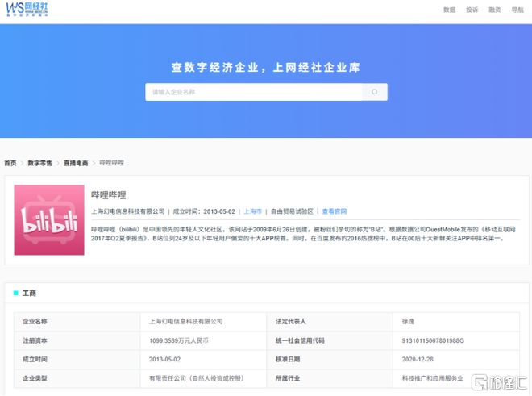Select 成立时间 value 2013-05-02 in table
Screen dimensions: 532x396
(x=164, y=360)
